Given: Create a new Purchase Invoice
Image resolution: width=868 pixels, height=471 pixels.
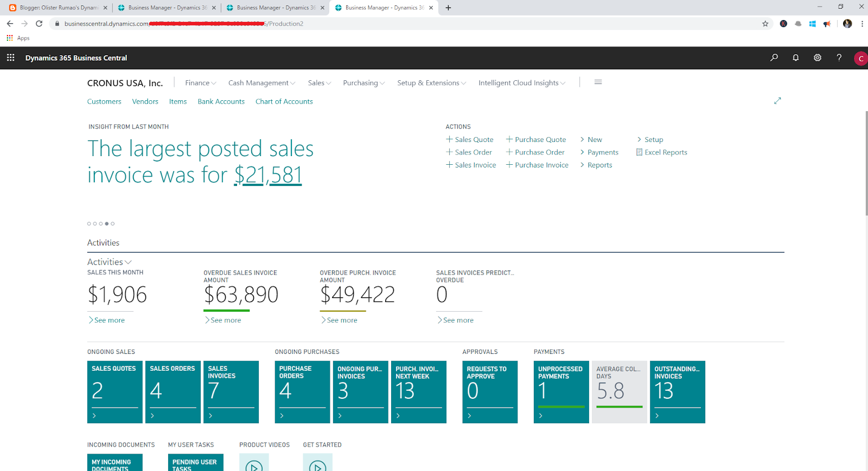Looking at the screenshot, I should 537,165.
